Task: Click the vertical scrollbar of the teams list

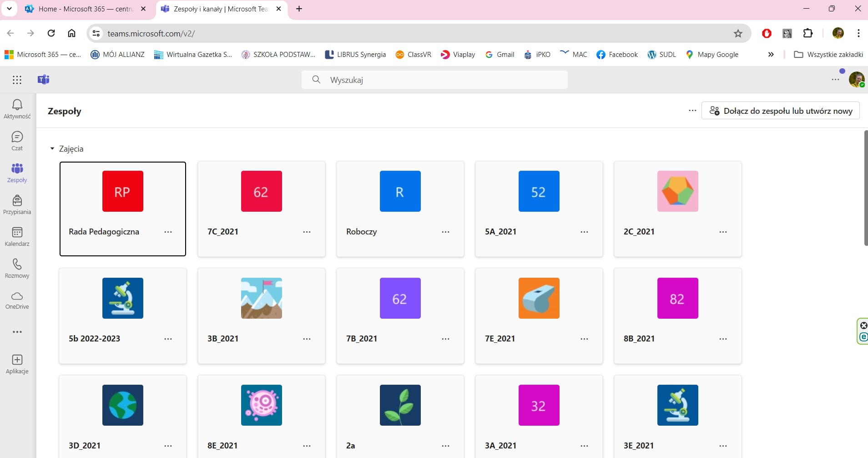Action: click(865, 188)
